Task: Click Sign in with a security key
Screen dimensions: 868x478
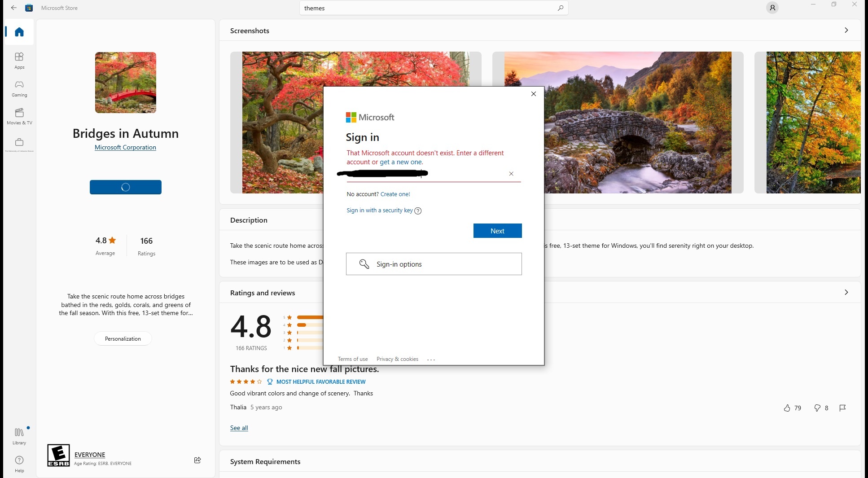Action: [x=379, y=210]
